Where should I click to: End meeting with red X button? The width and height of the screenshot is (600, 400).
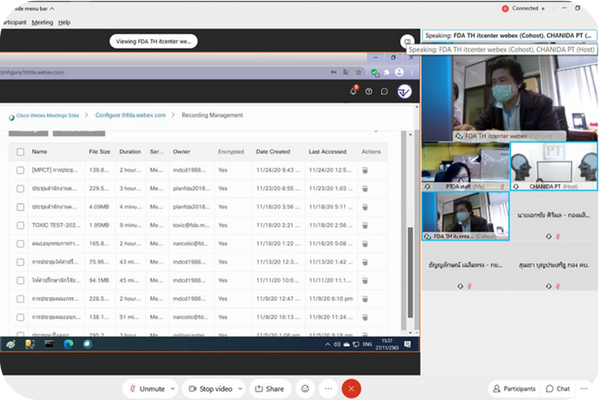point(351,389)
